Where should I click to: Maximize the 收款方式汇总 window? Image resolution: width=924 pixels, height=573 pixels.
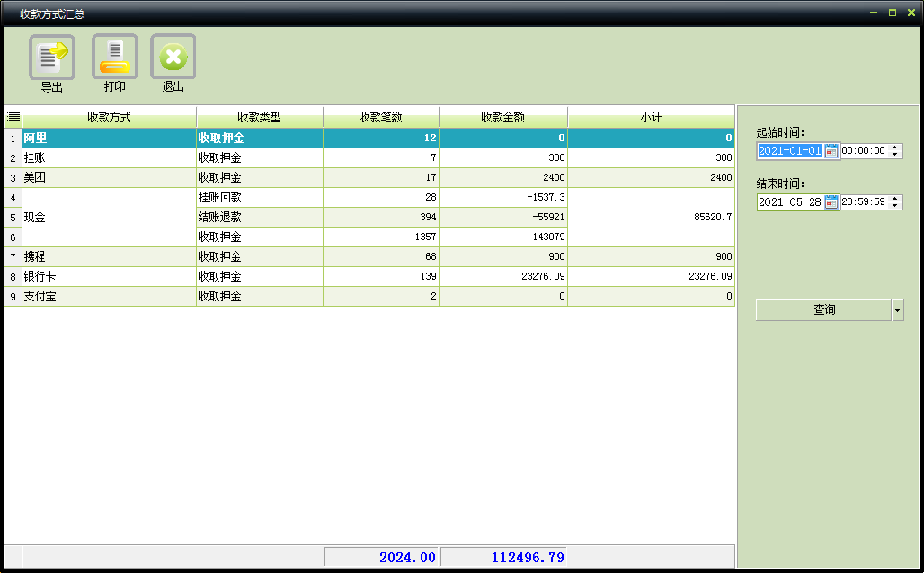coord(893,13)
